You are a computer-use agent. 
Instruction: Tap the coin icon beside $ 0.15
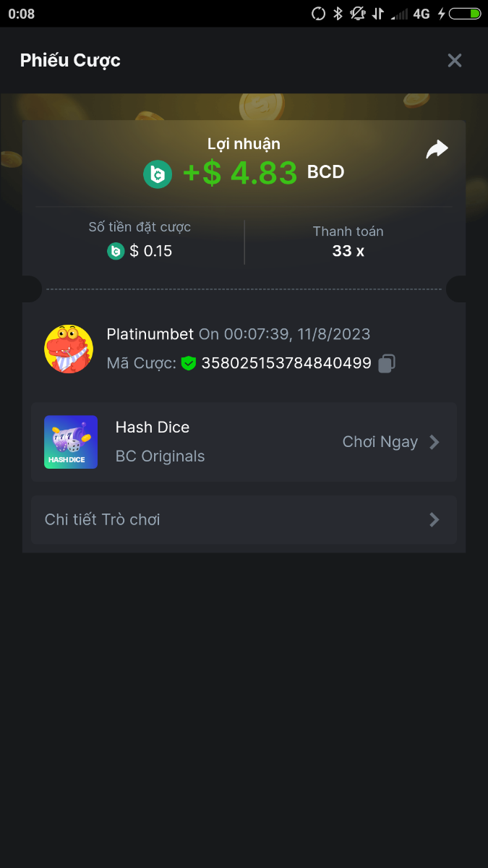tap(116, 251)
